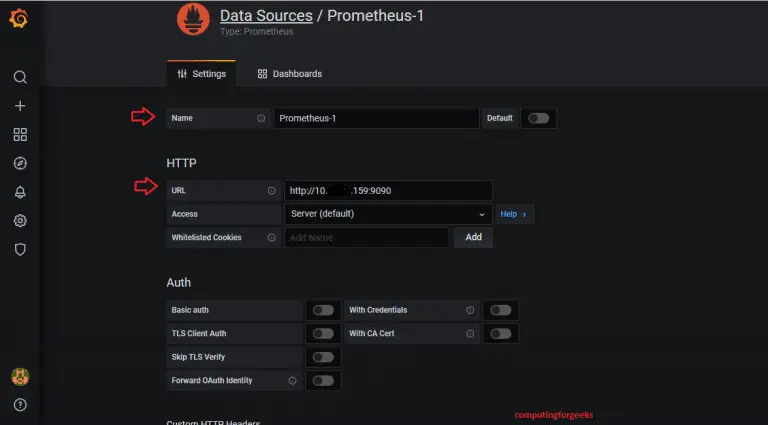Open the help question mark icon

click(x=20, y=405)
